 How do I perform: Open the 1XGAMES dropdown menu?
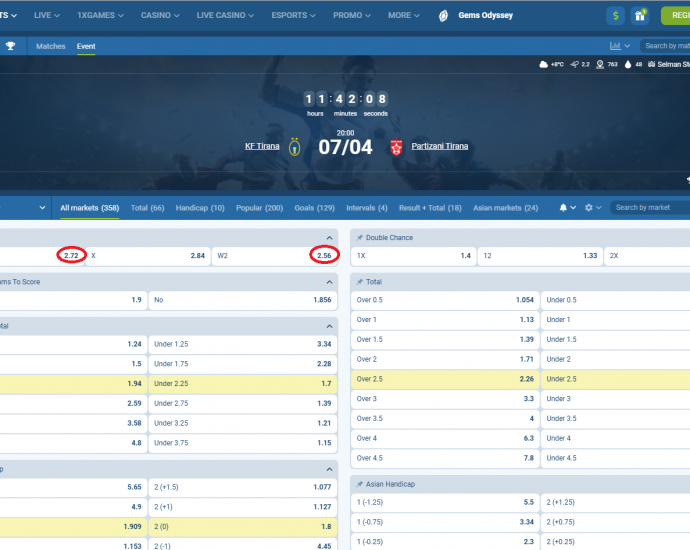(x=100, y=15)
